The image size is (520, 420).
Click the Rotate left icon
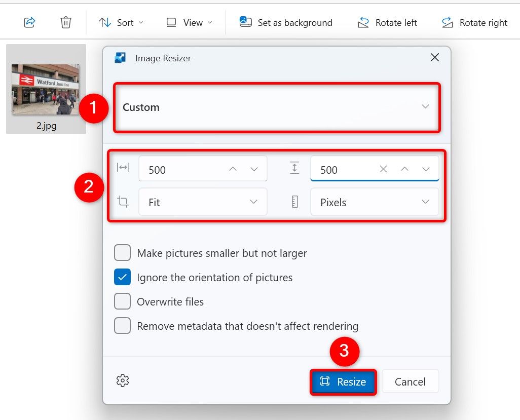[x=363, y=22]
